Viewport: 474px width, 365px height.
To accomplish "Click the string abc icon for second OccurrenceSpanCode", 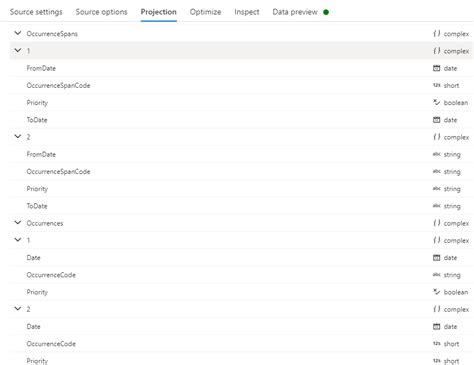I will (x=437, y=171).
